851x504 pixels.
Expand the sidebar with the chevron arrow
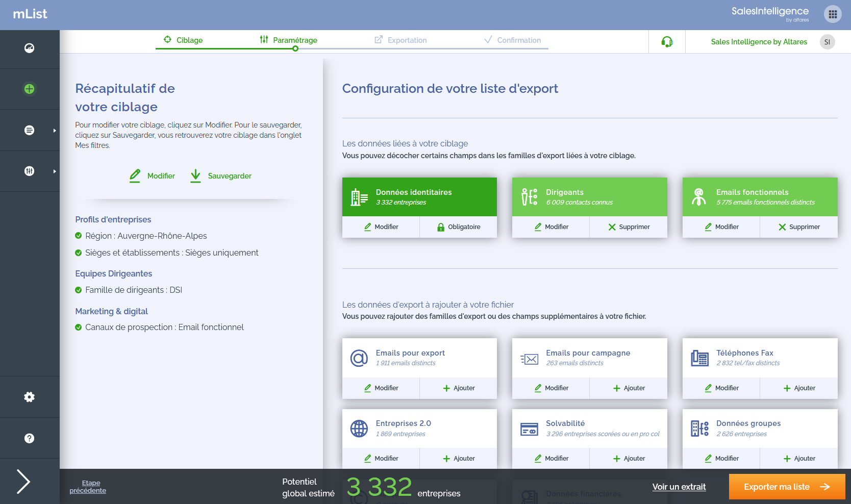coord(23,482)
